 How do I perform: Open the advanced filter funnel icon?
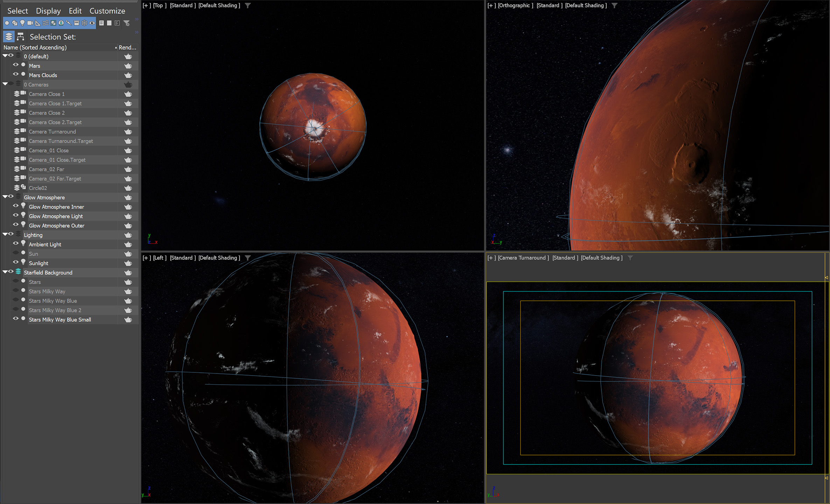point(127,23)
